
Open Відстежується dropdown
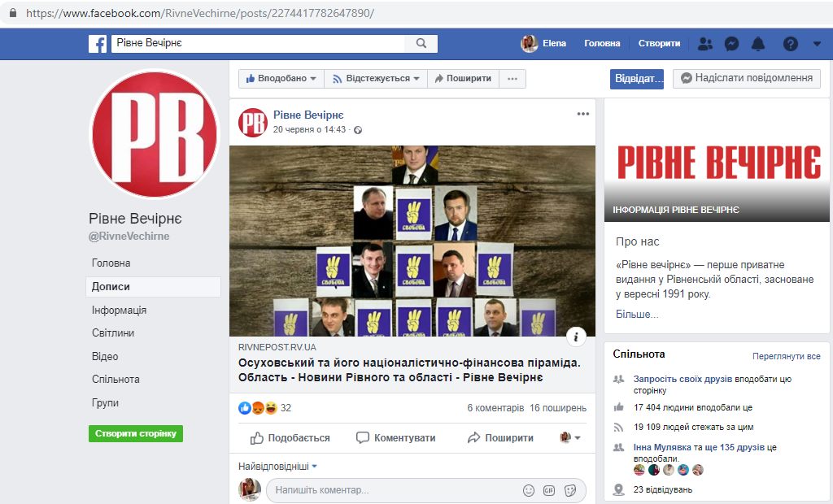(376, 79)
